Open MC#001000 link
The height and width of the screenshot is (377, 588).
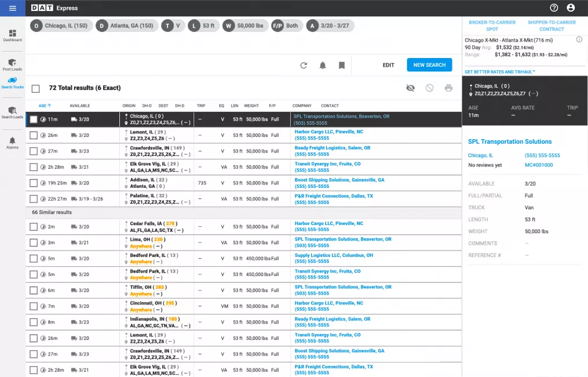(539, 165)
